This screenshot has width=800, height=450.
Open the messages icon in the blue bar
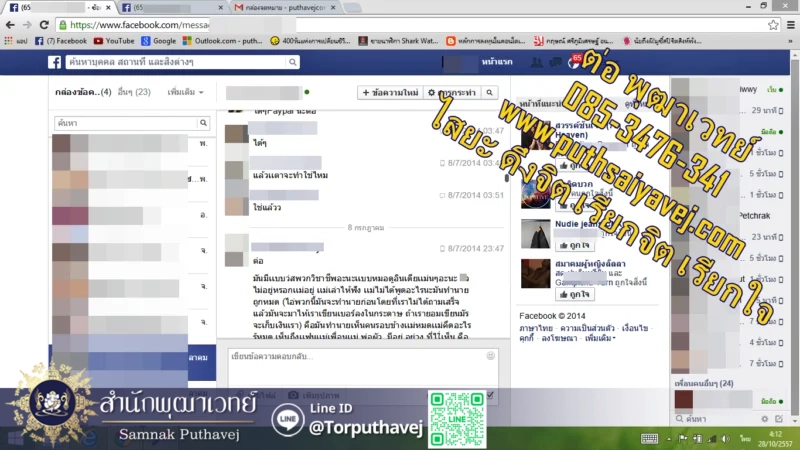coord(555,62)
